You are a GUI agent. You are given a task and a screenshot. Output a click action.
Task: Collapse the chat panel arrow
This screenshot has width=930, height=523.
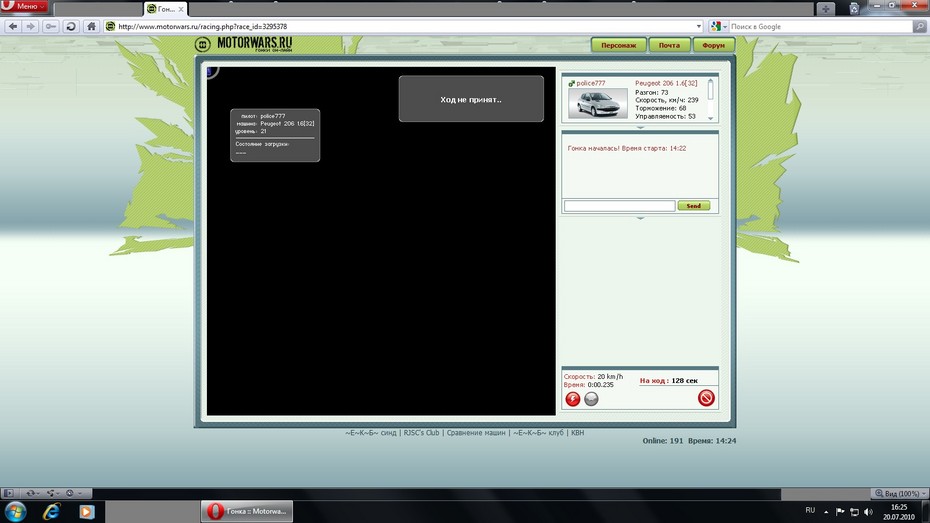[640, 218]
